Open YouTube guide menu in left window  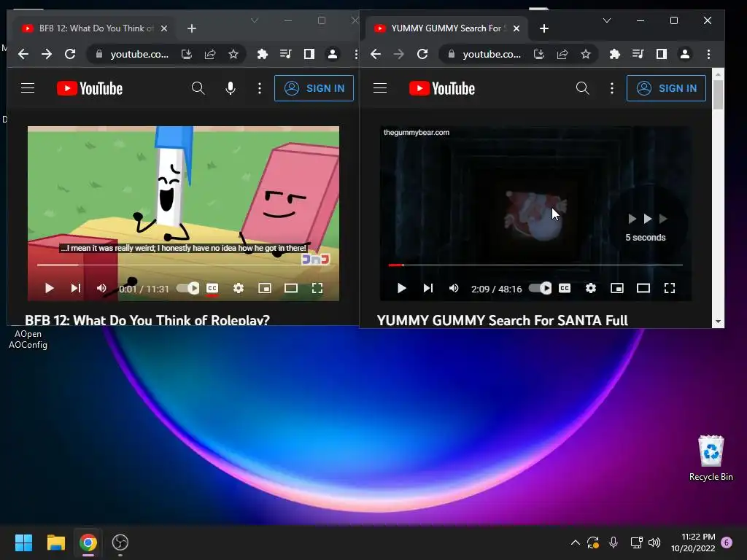pyautogui.click(x=28, y=88)
